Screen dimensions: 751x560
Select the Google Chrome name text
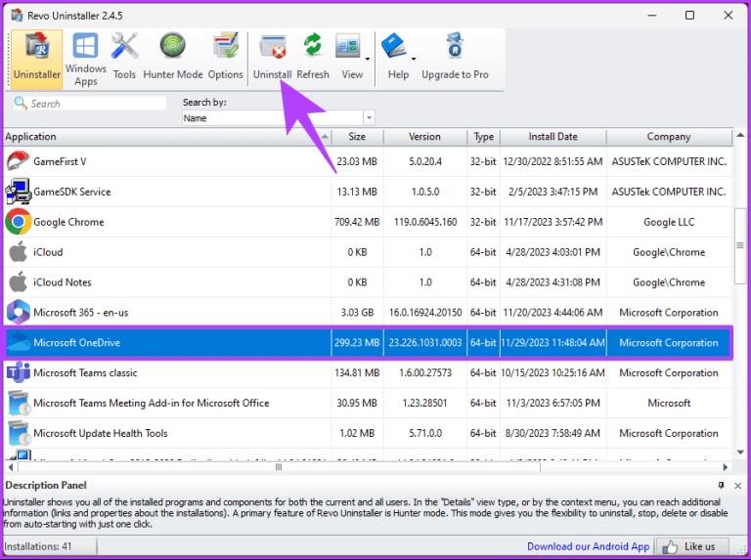pos(68,222)
